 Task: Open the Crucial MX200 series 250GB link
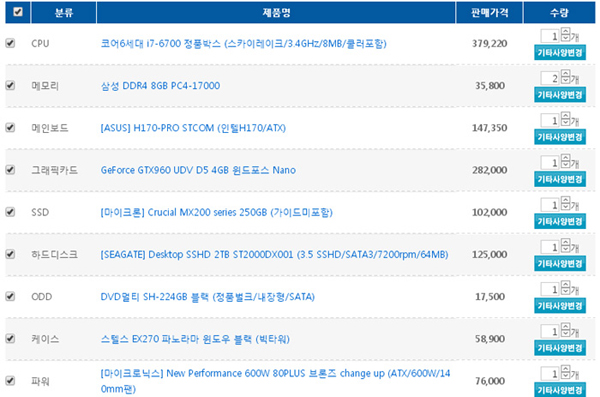217,212
